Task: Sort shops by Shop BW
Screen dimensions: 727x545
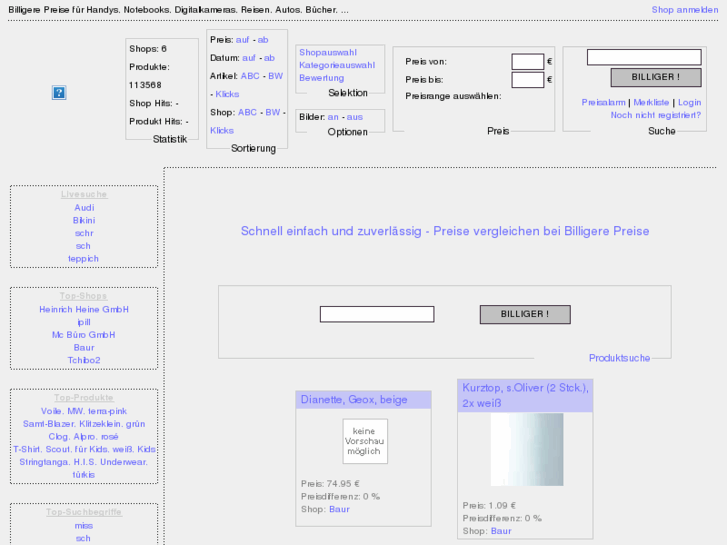Action: pos(273,113)
